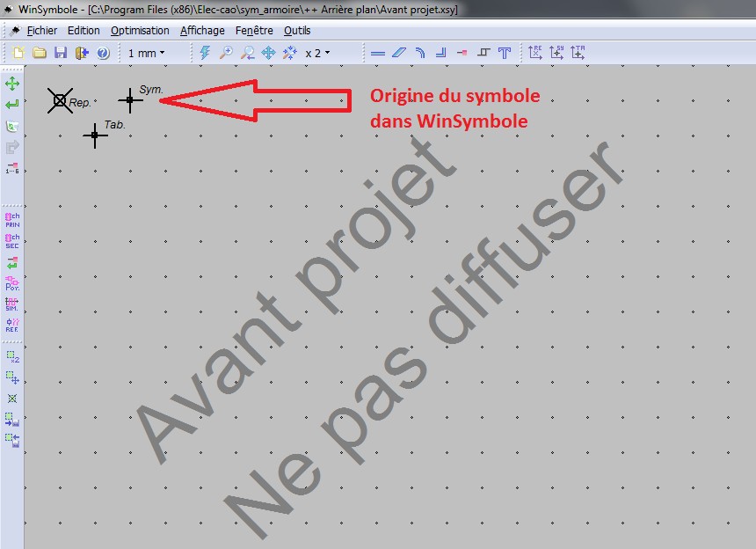Click the duplicate selection x2 icon

pyautogui.click(x=12, y=357)
